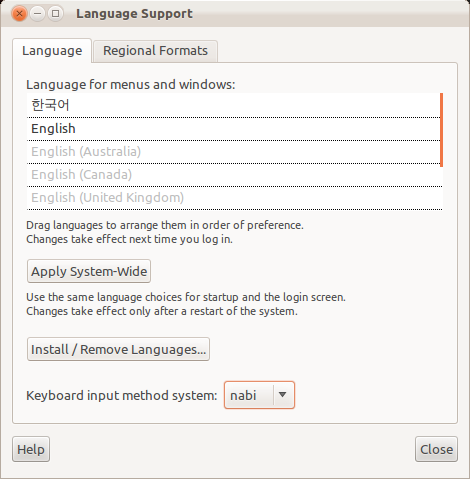Image resolution: width=470 pixels, height=479 pixels.
Task: Click the English (Australia) row
Action: (233, 152)
